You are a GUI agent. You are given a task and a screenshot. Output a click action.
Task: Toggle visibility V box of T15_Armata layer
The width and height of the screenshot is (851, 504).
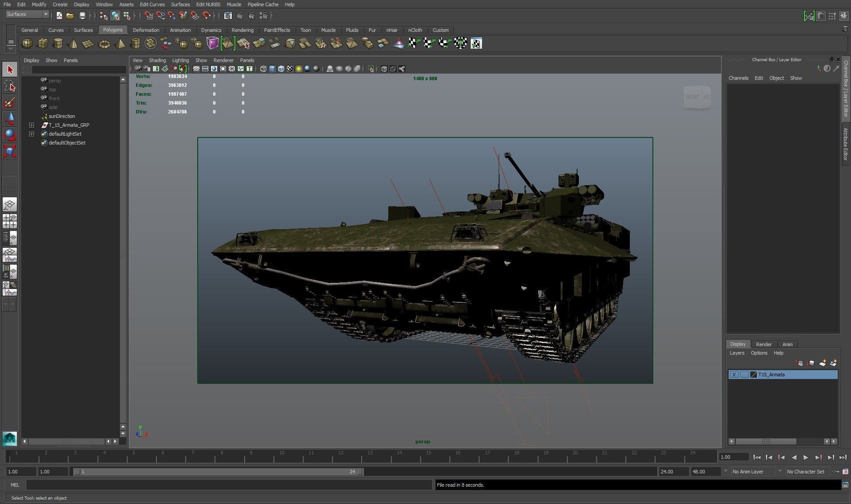tap(734, 375)
